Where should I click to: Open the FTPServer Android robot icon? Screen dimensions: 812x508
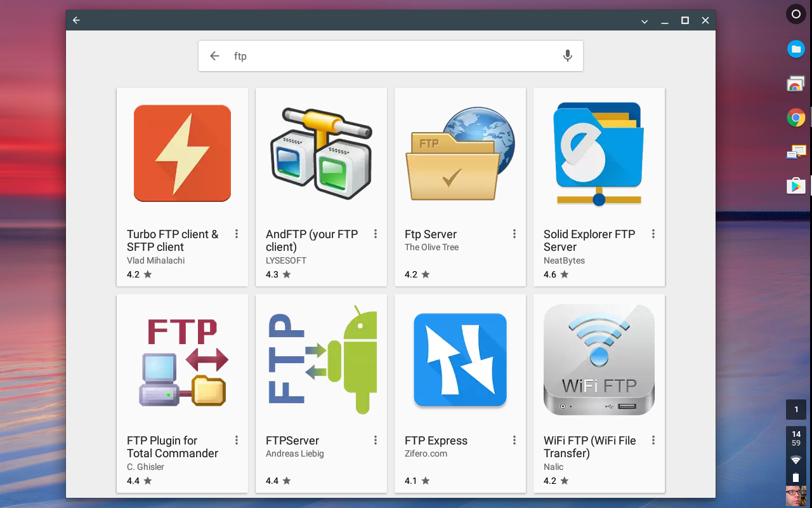pos(321,359)
